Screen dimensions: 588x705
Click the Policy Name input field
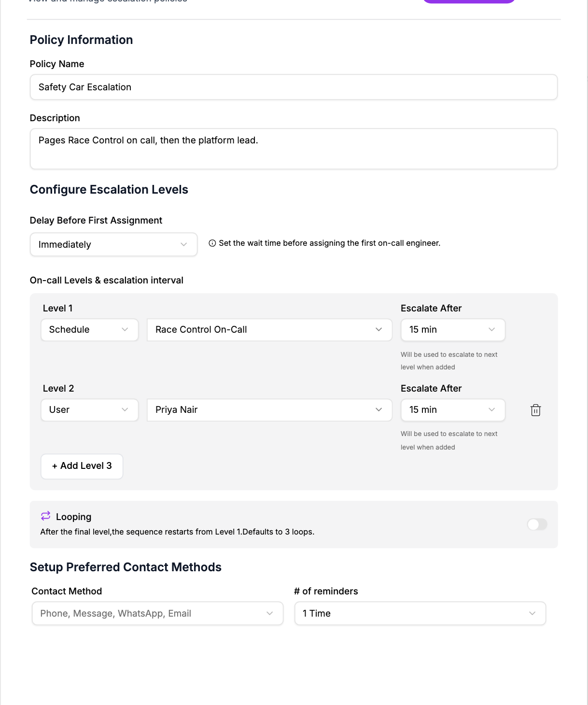(294, 87)
